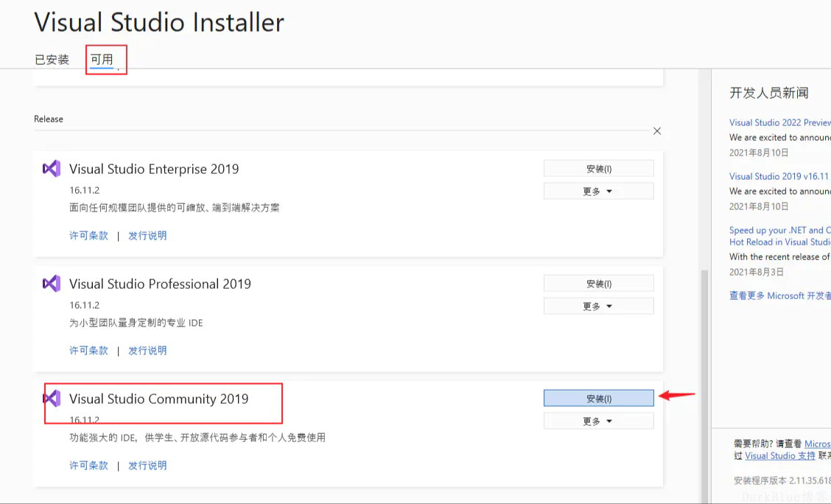Open the Visual Studio 2019 v16.11 news link
The image size is (831, 504).
779,177
